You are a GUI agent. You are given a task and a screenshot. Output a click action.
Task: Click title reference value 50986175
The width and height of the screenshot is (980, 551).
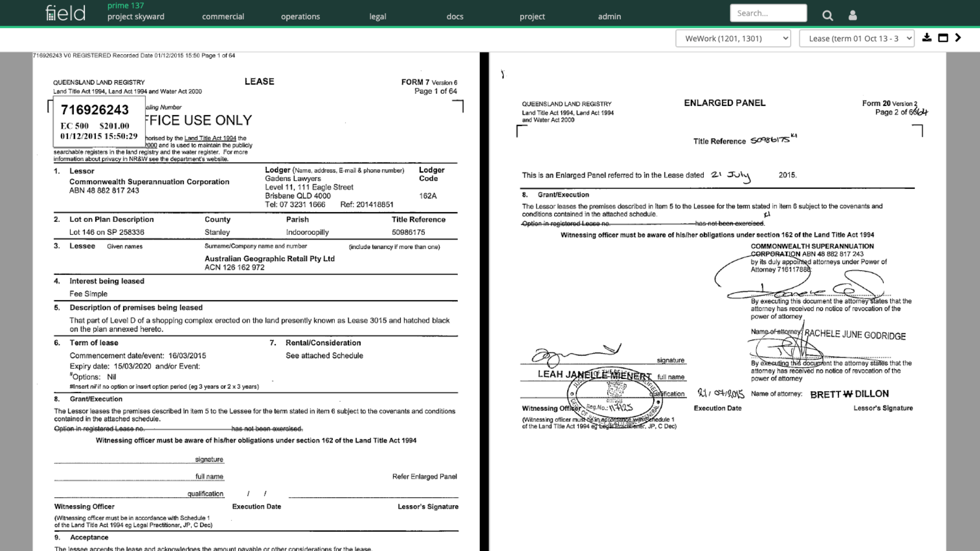click(x=408, y=232)
